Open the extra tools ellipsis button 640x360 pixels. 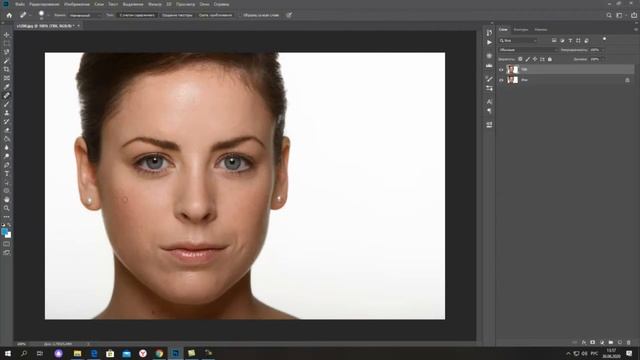click(7, 217)
